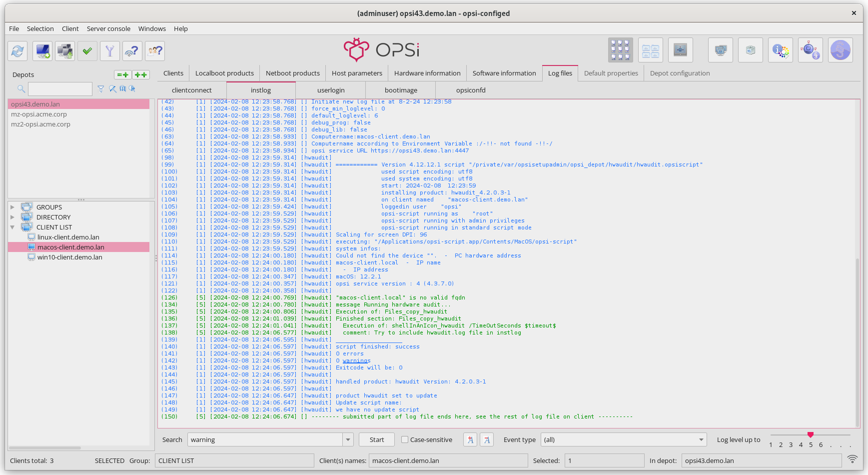868x475 pixels.
Task: Click the =+ depot selection button
Action: 123,74
